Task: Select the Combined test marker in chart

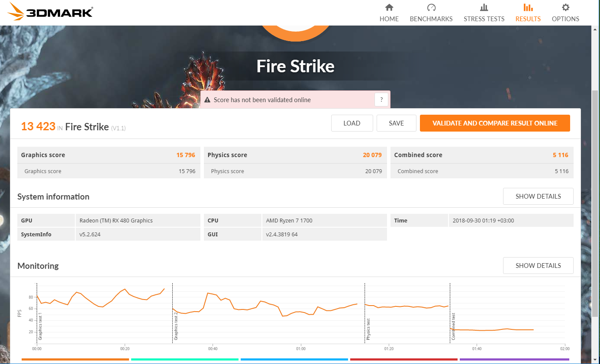Action: pyautogui.click(x=453, y=326)
